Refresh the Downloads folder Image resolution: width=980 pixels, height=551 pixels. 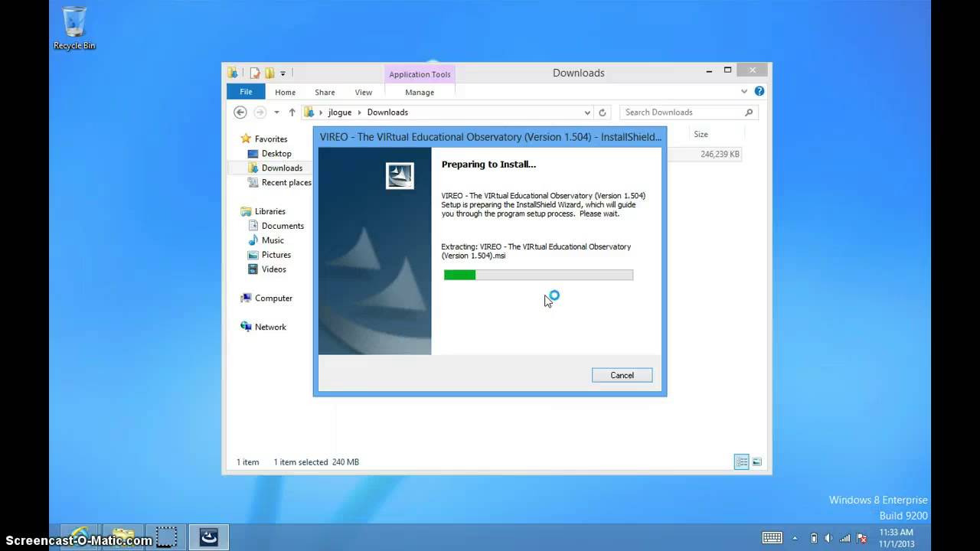[603, 112]
